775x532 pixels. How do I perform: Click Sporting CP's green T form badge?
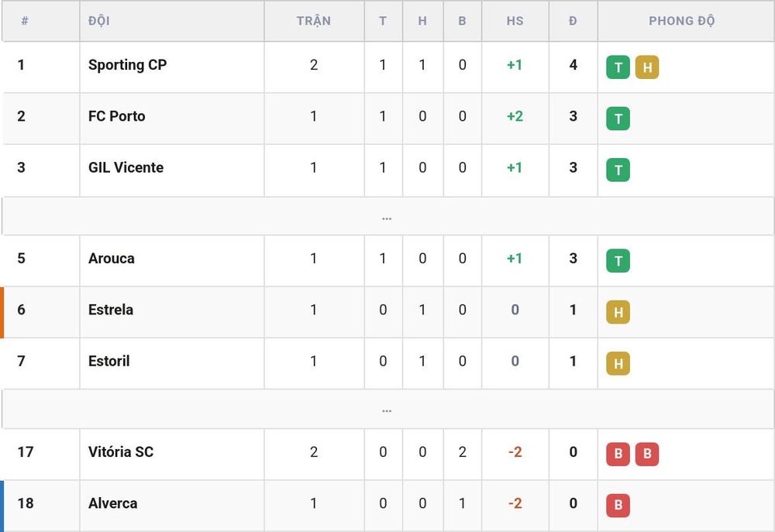pyautogui.click(x=618, y=67)
